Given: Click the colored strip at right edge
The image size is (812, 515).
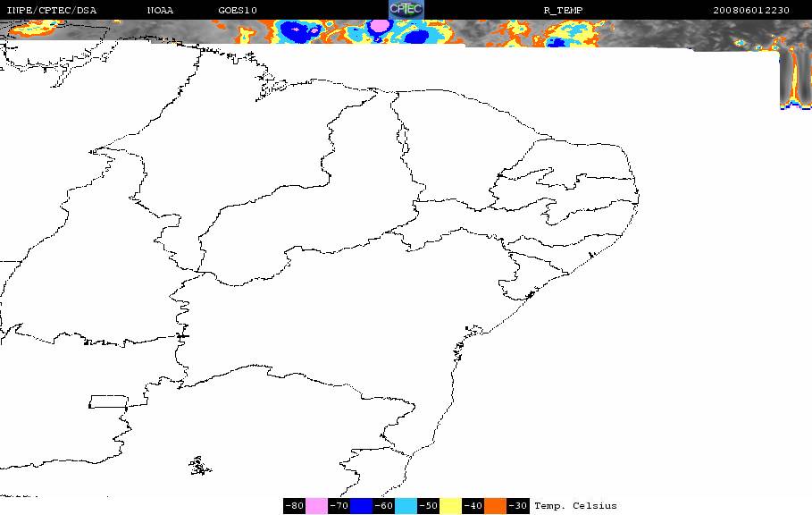Looking at the screenshot, I should coord(795,79).
